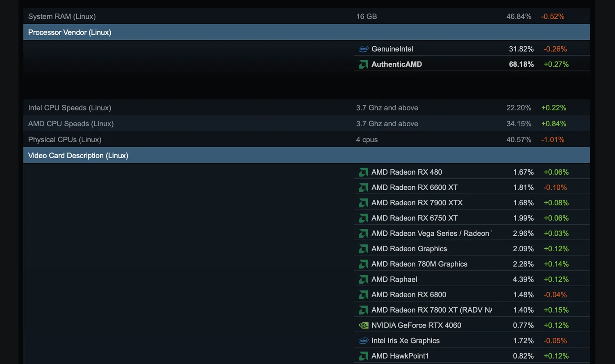
Task: Click the -0.52% System RAM change
Action: pos(553,16)
